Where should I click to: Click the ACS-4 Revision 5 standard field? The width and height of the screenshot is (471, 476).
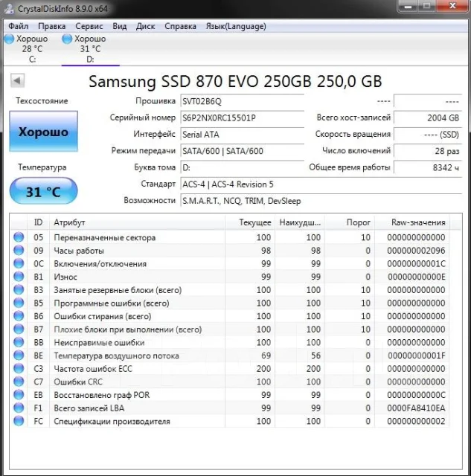(321, 184)
